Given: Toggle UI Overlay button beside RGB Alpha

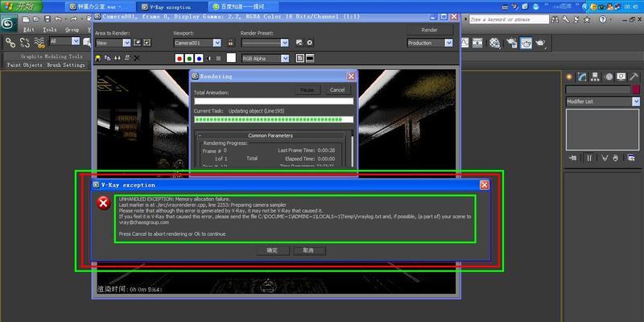Looking at the screenshot, I should point(300,59).
